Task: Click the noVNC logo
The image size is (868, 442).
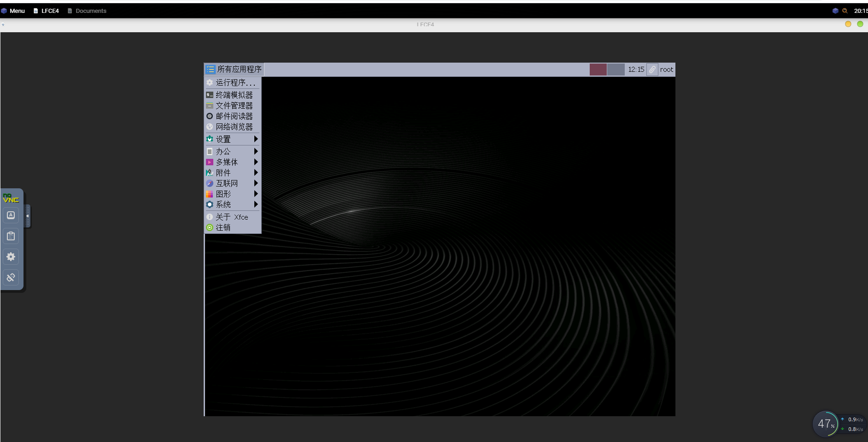Action: [x=11, y=198]
